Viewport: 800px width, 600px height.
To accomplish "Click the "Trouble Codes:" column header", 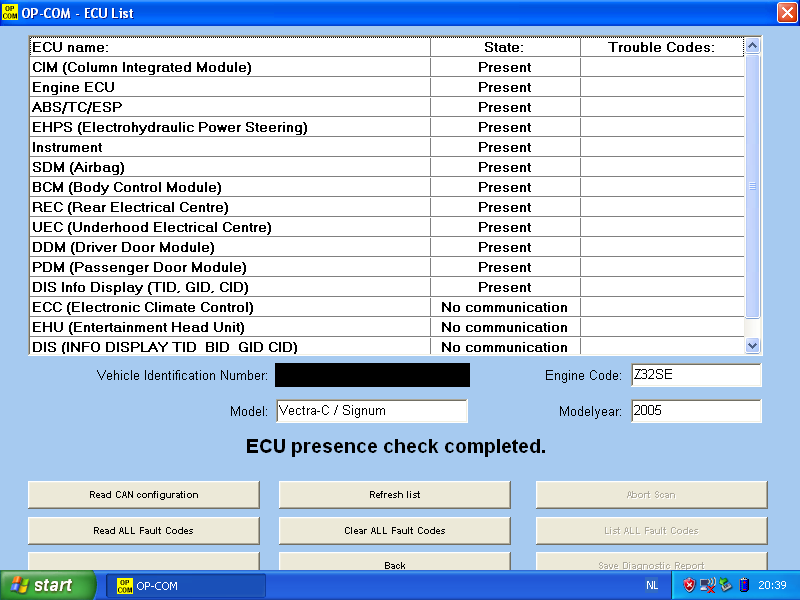I will [662, 47].
